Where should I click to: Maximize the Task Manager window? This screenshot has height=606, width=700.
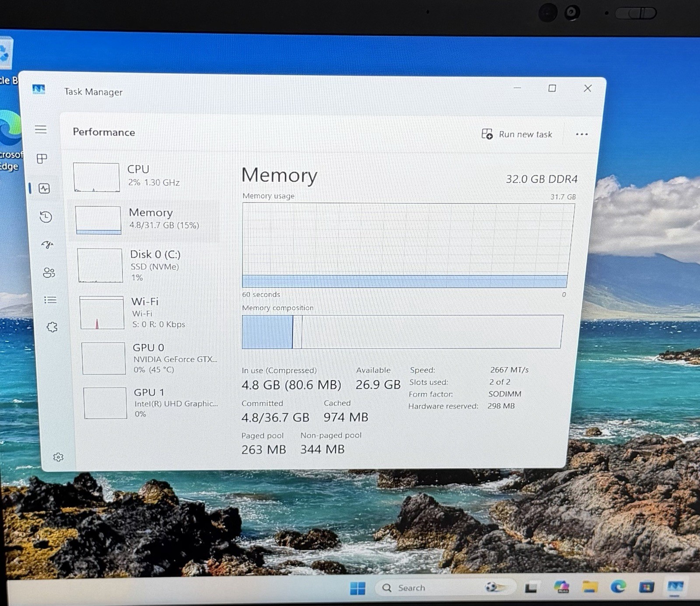552,88
